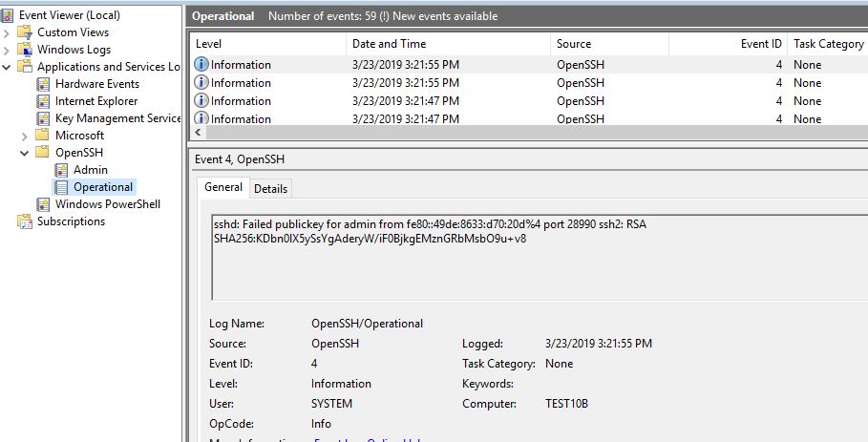Click first row's 3/23/2019 3:21:55 PM cell
This screenshot has height=442, width=868.
click(x=406, y=65)
